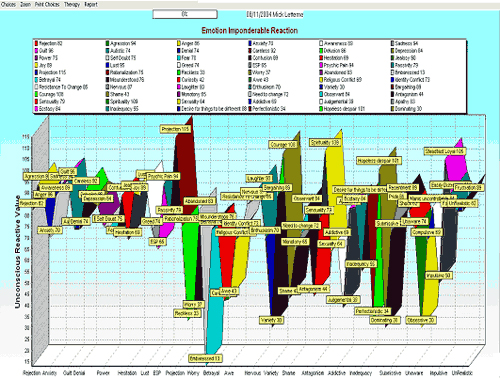Click the Perfectionistic 34 chart data label
Viewport: 500px width, 379px height.
tap(372, 311)
